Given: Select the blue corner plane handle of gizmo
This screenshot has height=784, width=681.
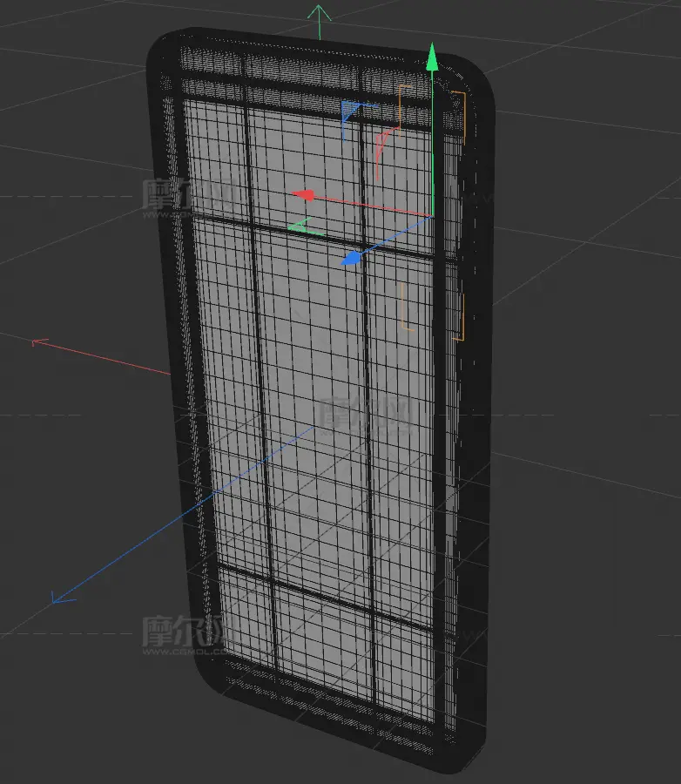Looking at the screenshot, I should (x=348, y=112).
